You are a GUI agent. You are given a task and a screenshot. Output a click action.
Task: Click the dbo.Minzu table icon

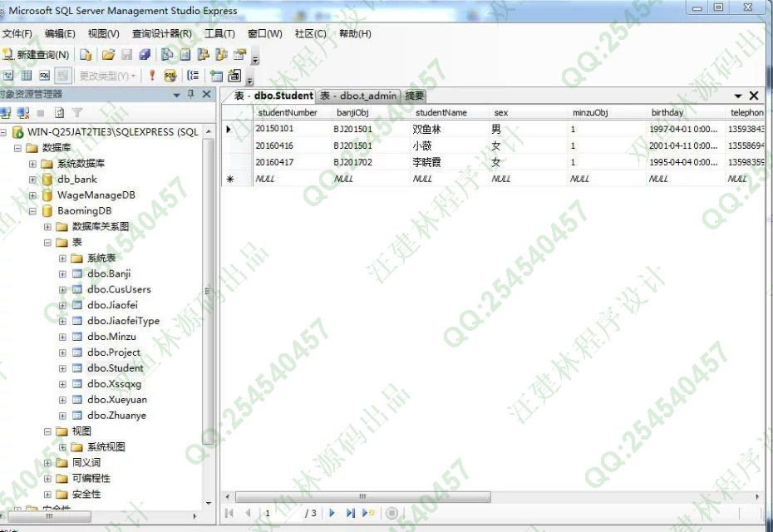77,337
